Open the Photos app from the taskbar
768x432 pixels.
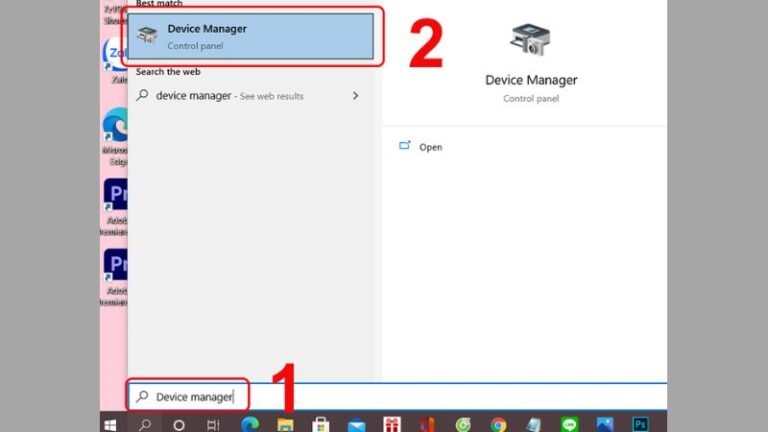pyautogui.click(x=605, y=424)
